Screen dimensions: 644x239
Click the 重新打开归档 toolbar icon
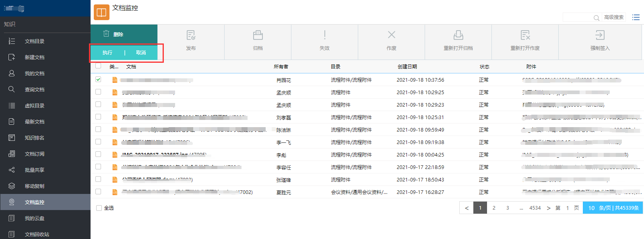point(458,35)
